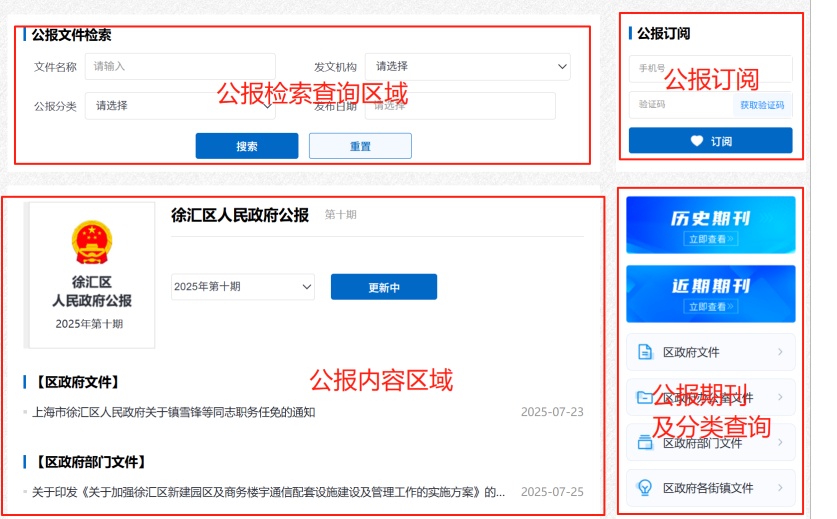837x519 pixels.
Task: Open the 公报分类 dropdown
Action: [180, 106]
